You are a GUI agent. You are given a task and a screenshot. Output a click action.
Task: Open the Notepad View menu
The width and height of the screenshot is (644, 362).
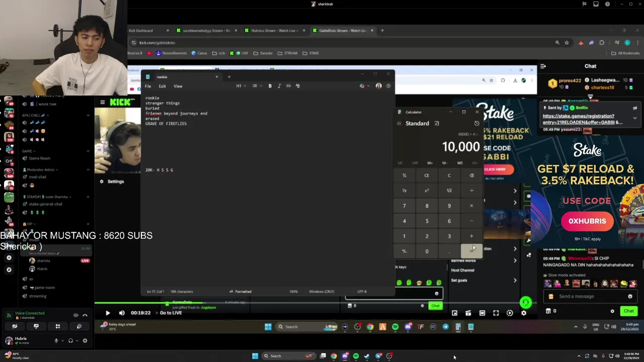click(178, 86)
